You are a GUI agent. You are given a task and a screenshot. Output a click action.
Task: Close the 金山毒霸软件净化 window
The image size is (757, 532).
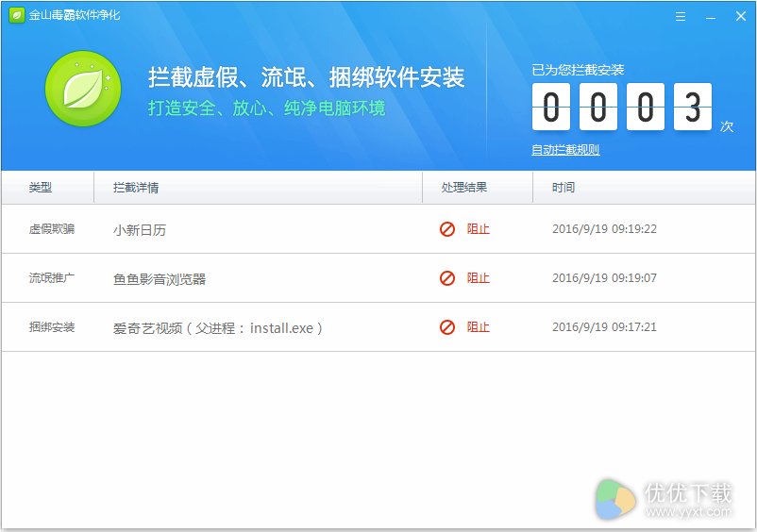pos(741,16)
